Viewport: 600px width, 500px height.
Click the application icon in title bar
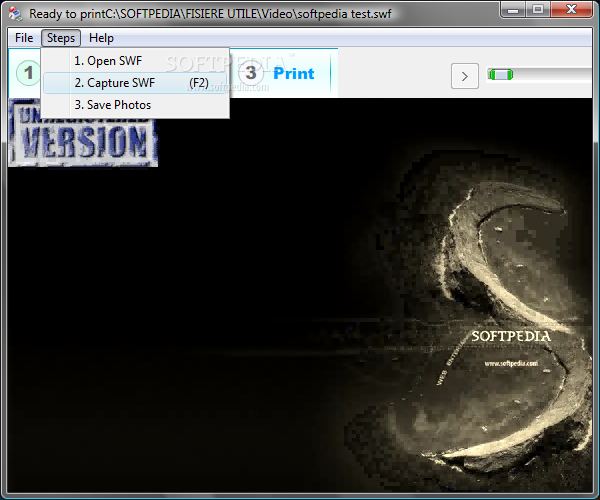16,14
